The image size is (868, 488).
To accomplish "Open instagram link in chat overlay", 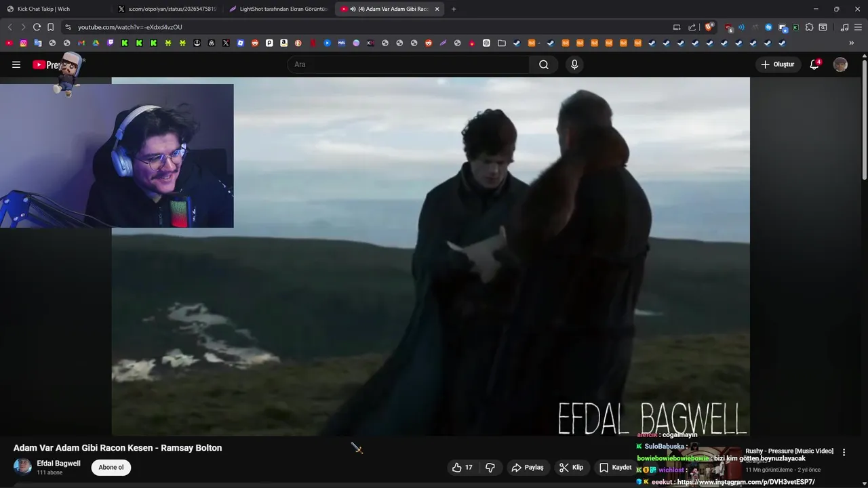I will (746, 482).
